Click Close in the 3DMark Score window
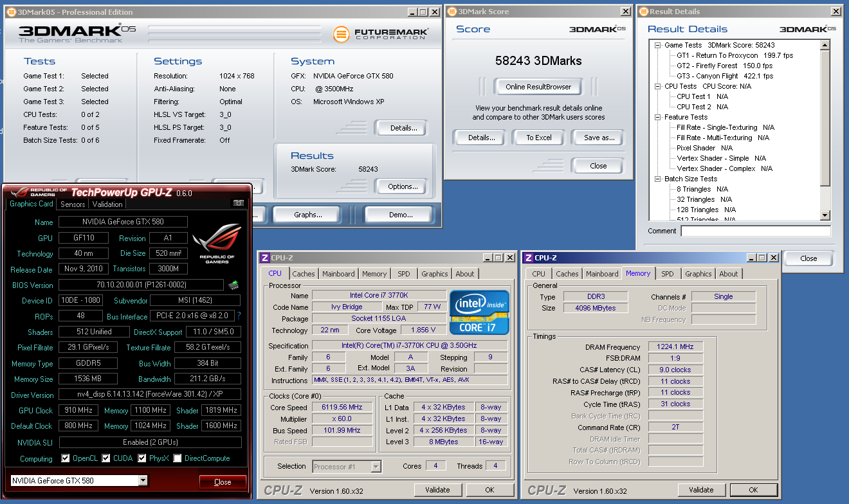 (598, 166)
